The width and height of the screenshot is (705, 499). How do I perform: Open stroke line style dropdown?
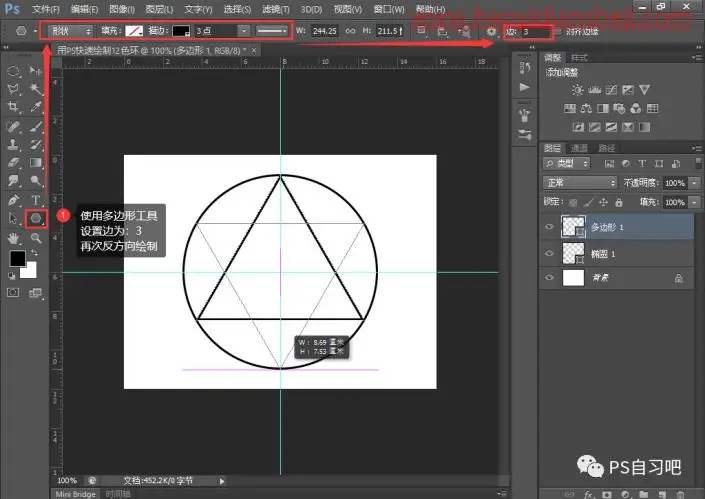tap(272, 31)
